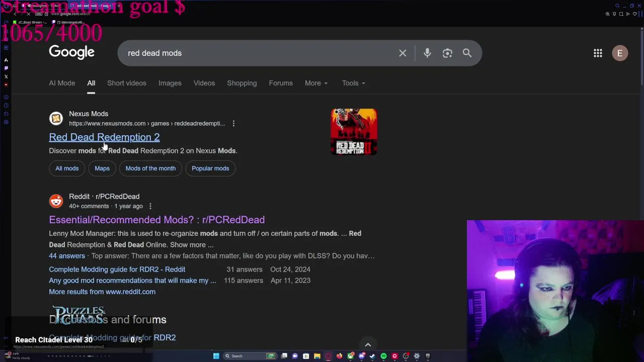This screenshot has height=362, width=644.
Task: Select the All results tab
Action: coord(91,83)
